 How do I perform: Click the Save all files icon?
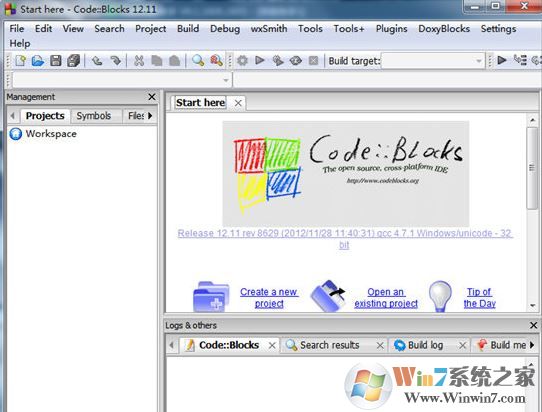tap(73, 61)
